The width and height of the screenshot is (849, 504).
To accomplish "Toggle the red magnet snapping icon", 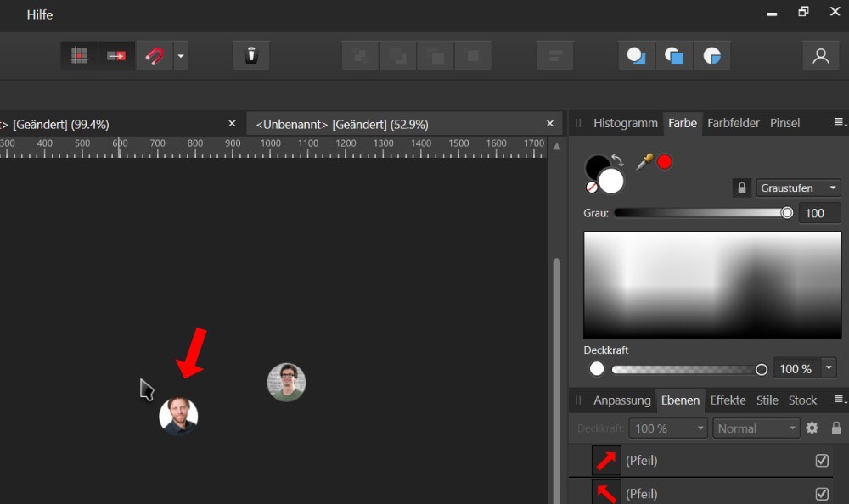I will tap(155, 55).
